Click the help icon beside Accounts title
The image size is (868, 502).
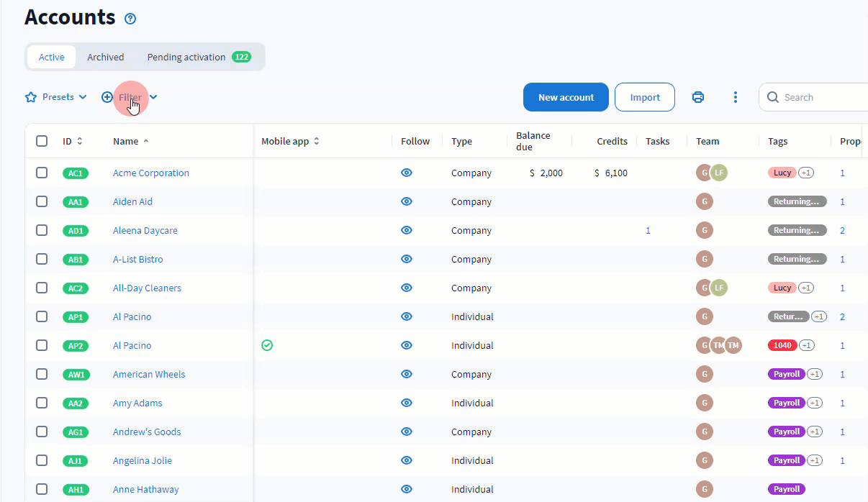[130, 19]
